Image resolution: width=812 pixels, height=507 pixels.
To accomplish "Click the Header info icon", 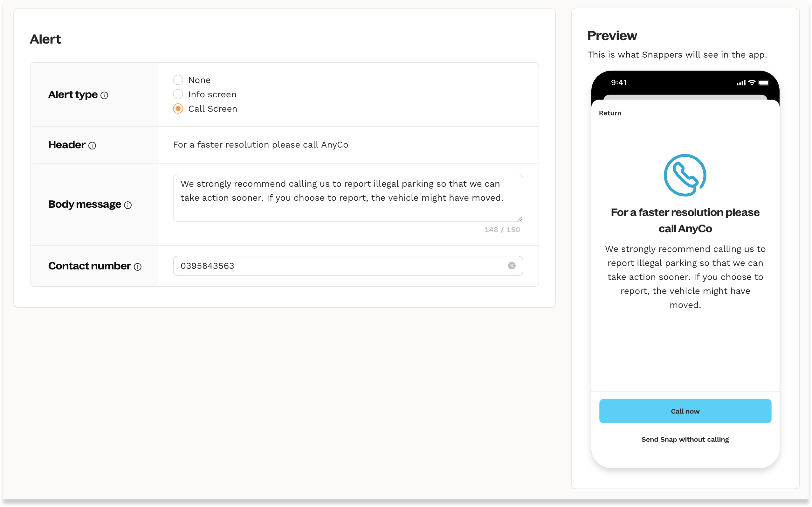I will (x=92, y=146).
